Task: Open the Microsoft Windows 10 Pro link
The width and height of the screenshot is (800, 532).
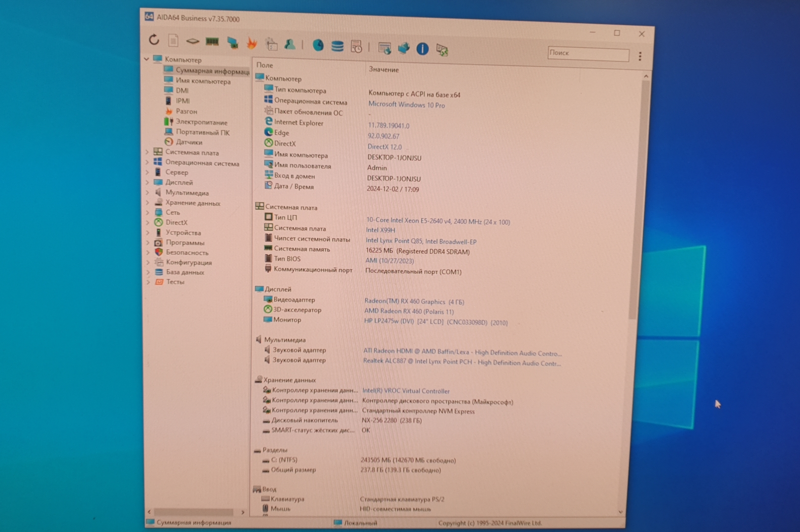Action: click(x=406, y=104)
